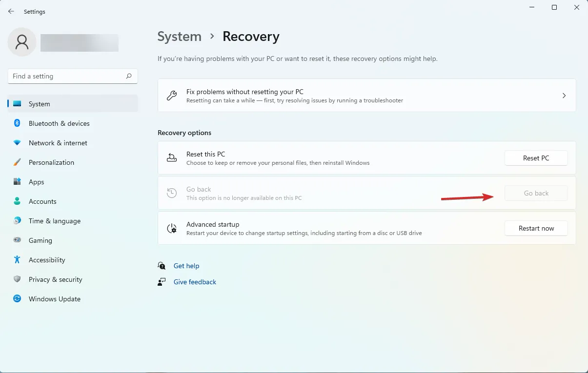Click the user profile avatar icon
This screenshot has height=373, width=588.
tap(22, 42)
